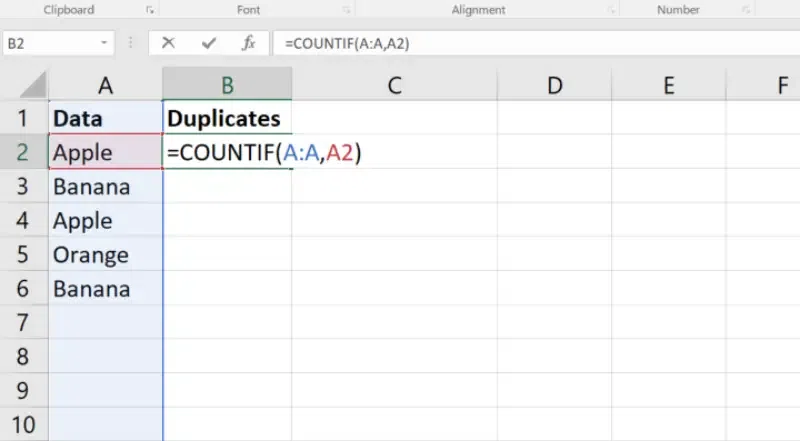Viewport: 800px width, 441px height.
Task: Select column A by its header
Action: click(105, 86)
